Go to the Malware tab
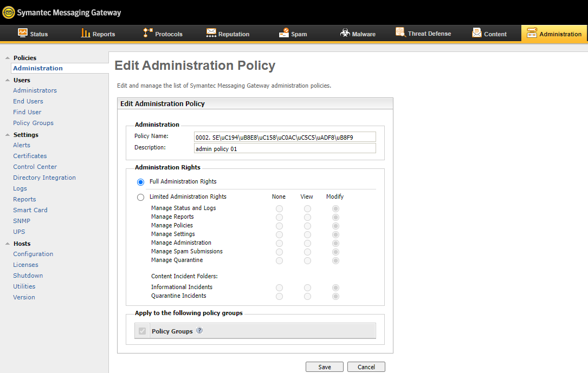 (358, 34)
